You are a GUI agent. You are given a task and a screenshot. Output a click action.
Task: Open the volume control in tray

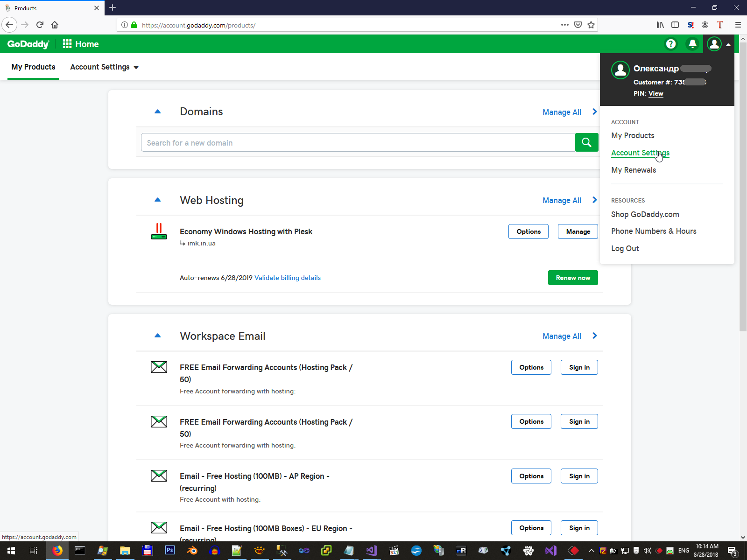click(x=647, y=551)
